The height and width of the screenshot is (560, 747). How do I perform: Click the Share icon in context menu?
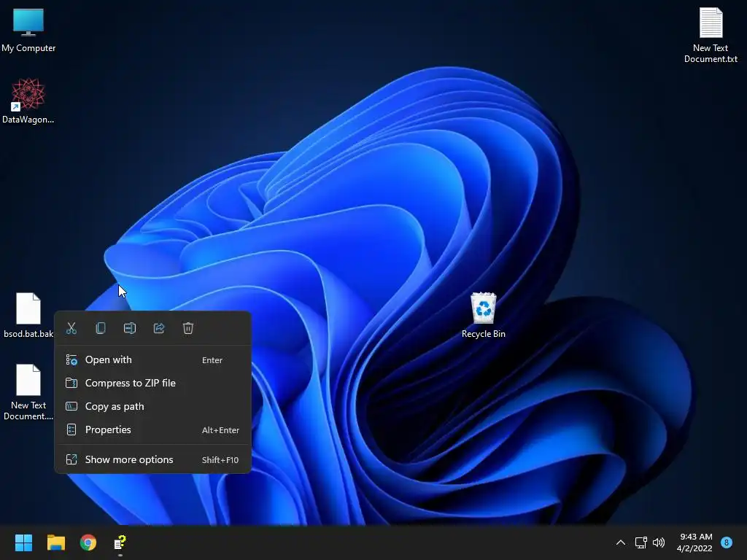tap(159, 328)
